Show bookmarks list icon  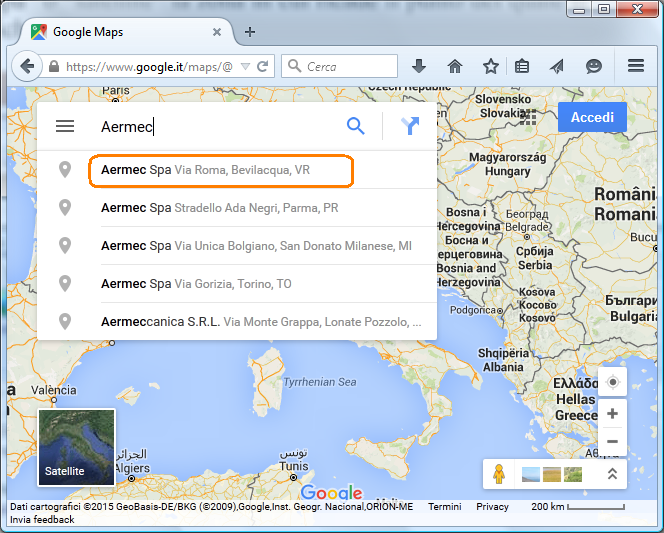(522, 66)
